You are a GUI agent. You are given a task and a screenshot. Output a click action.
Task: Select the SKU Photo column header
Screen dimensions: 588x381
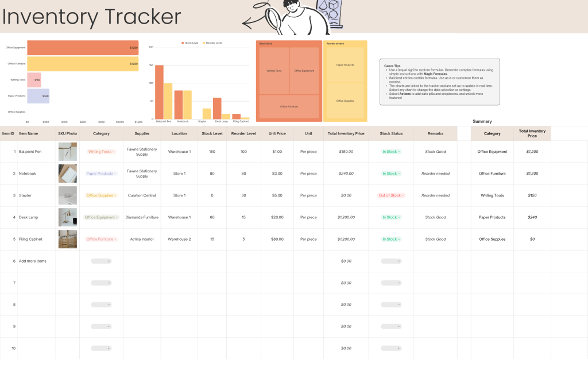(68, 134)
